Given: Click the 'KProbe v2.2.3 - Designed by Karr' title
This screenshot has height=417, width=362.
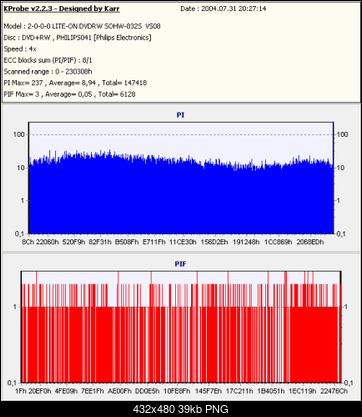Looking at the screenshot, I should (62, 9).
